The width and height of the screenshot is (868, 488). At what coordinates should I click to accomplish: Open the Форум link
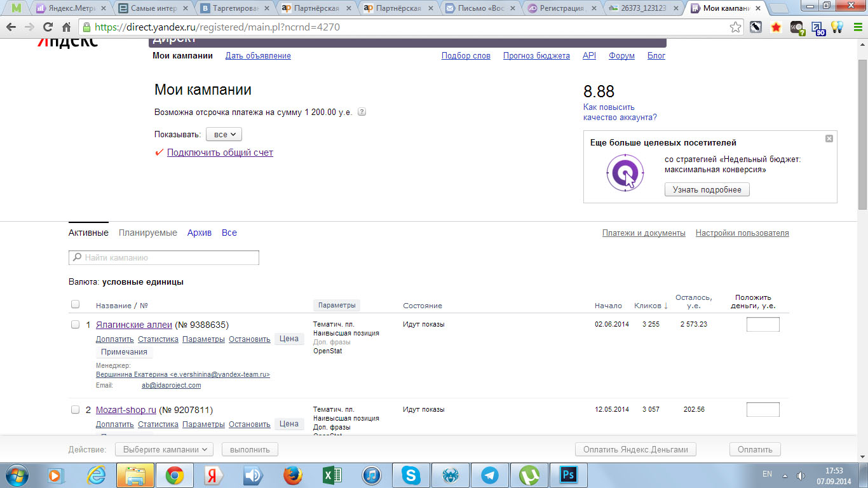[x=621, y=56]
